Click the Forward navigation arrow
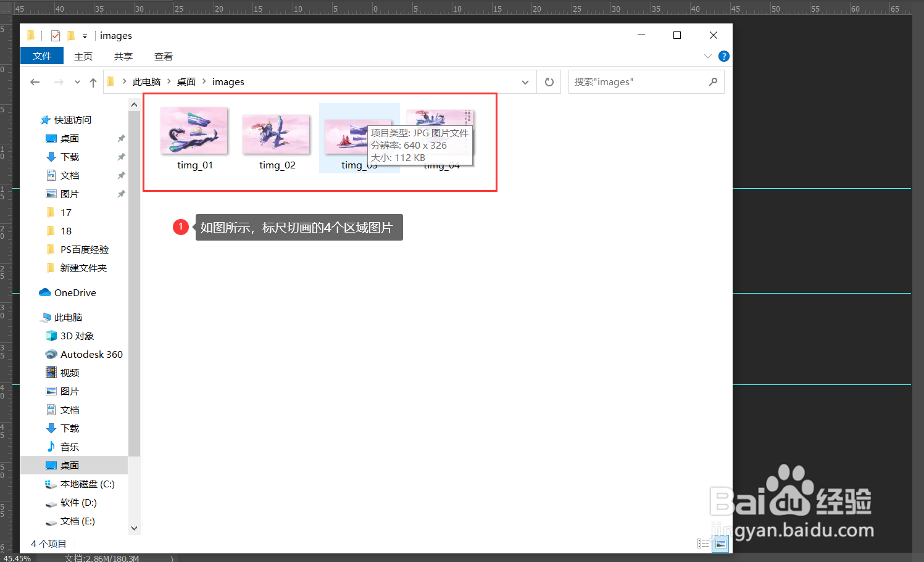The image size is (924, 562). coord(59,82)
